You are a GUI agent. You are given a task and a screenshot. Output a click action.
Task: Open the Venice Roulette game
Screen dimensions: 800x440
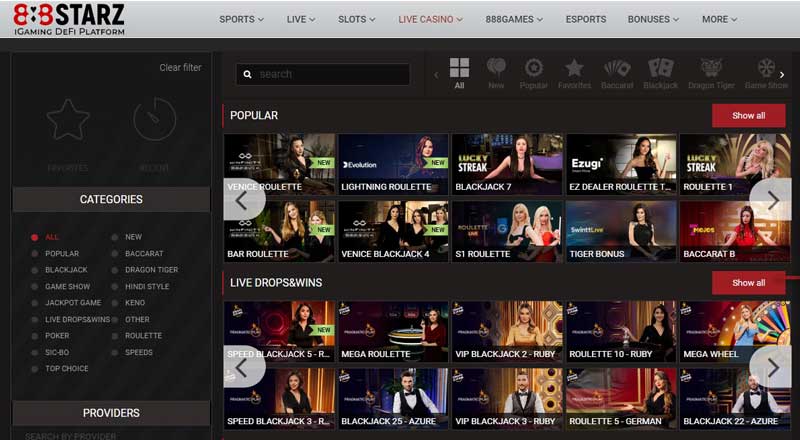(280, 164)
